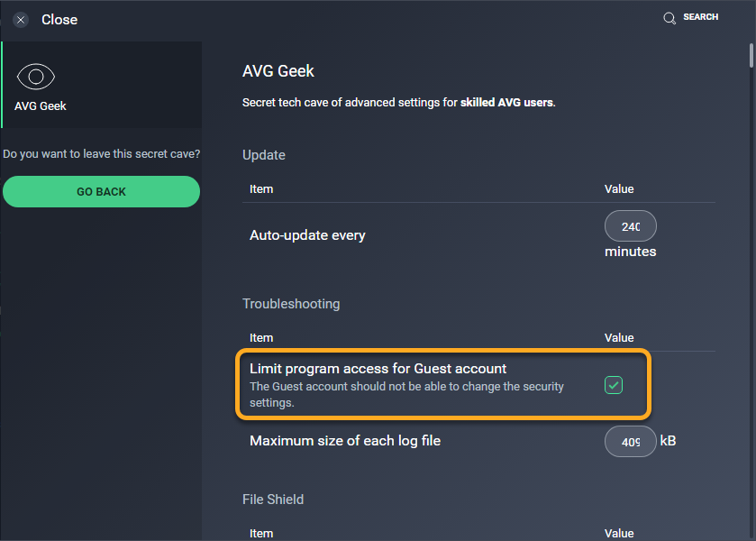Click the SEARCH label

tap(700, 17)
